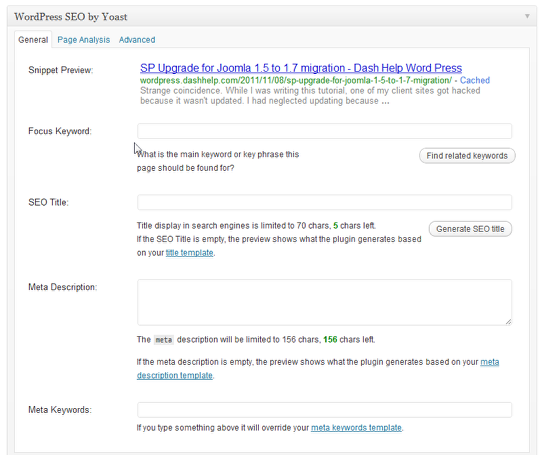Open the Page Analysis tab
Viewport: 540px width, 455px height.
(84, 40)
